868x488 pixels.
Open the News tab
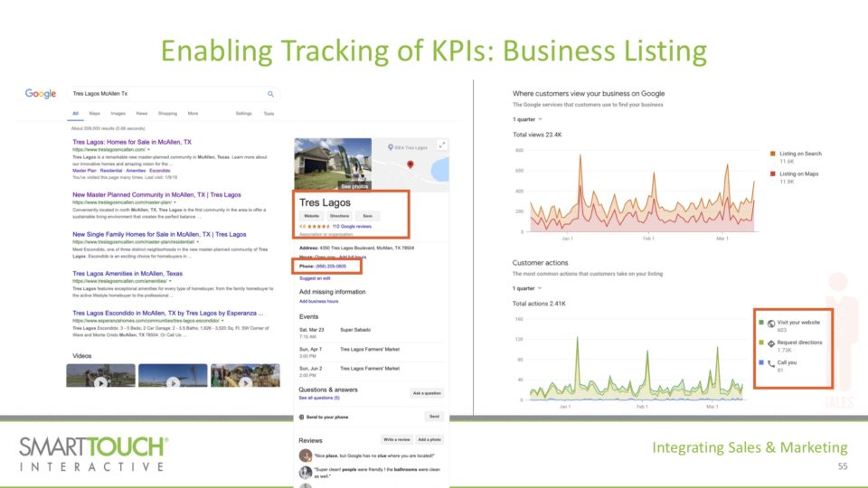(142, 114)
